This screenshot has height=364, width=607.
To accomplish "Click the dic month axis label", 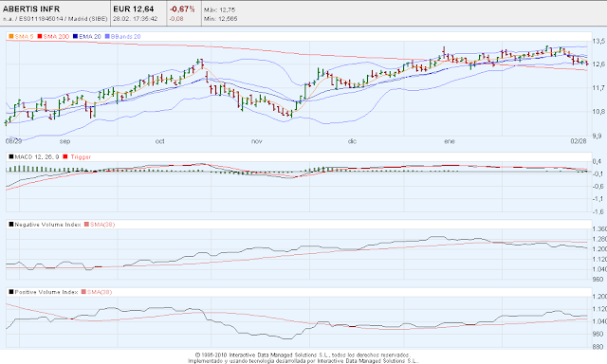I will pos(352,141).
